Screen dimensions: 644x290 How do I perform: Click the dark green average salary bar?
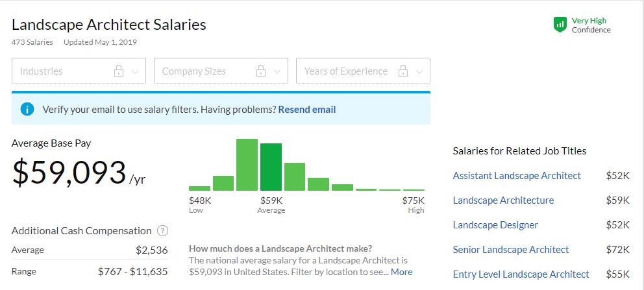(x=271, y=167)
